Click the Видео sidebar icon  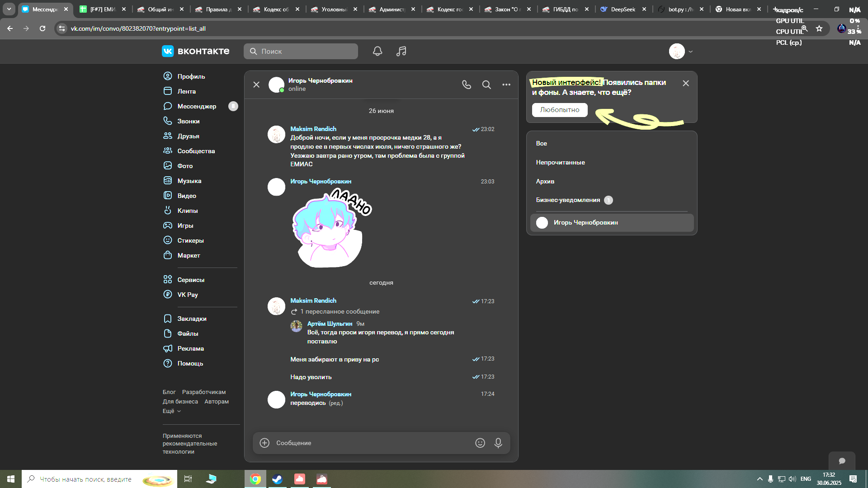coord(168,196)
